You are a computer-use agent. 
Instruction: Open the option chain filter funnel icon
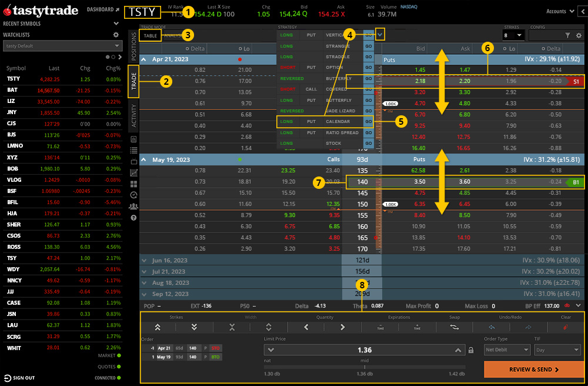[x=568, y=35]
